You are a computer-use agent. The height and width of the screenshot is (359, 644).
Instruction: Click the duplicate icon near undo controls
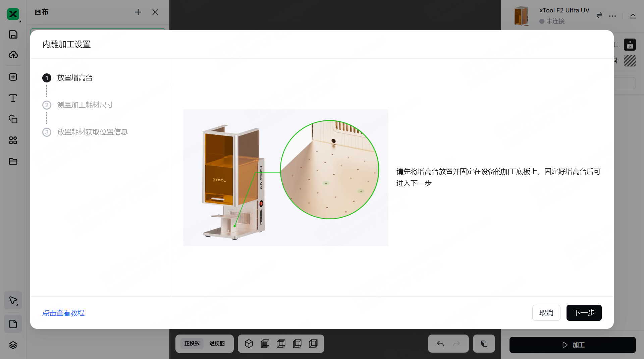coord(484,344)
